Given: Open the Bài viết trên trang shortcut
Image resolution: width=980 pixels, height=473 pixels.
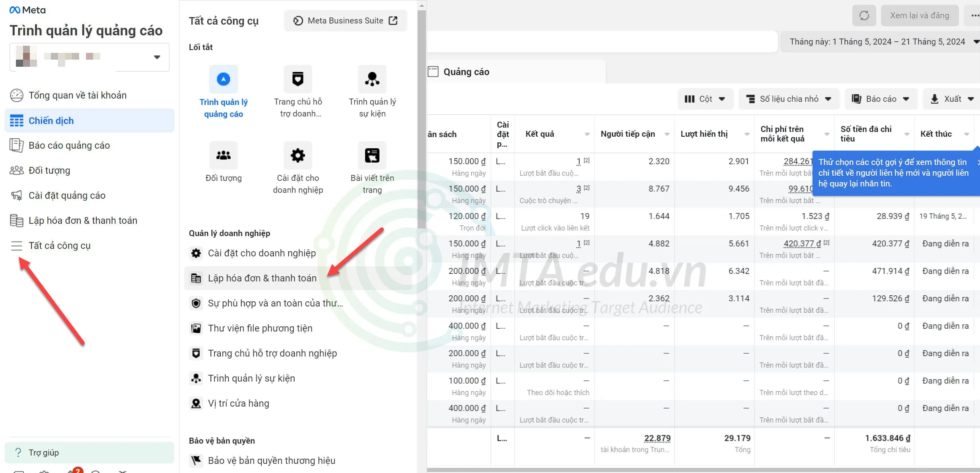Looking at the screenshot, I should pos(372,155).
